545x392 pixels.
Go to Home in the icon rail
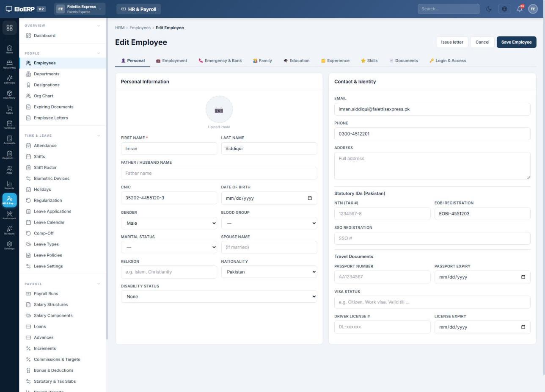9,50
